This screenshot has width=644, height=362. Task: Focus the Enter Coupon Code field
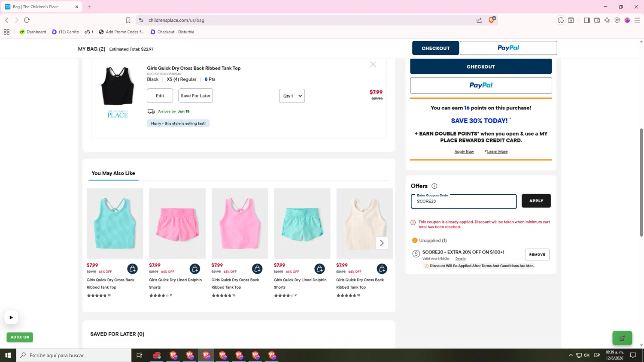464,201
